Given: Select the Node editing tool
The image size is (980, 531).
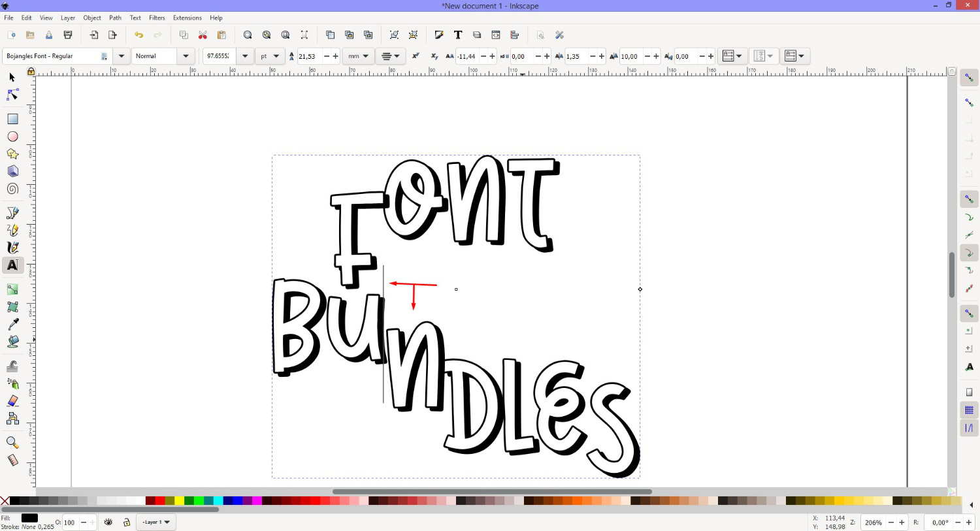Looking at the screenshot, I should 12,95.
